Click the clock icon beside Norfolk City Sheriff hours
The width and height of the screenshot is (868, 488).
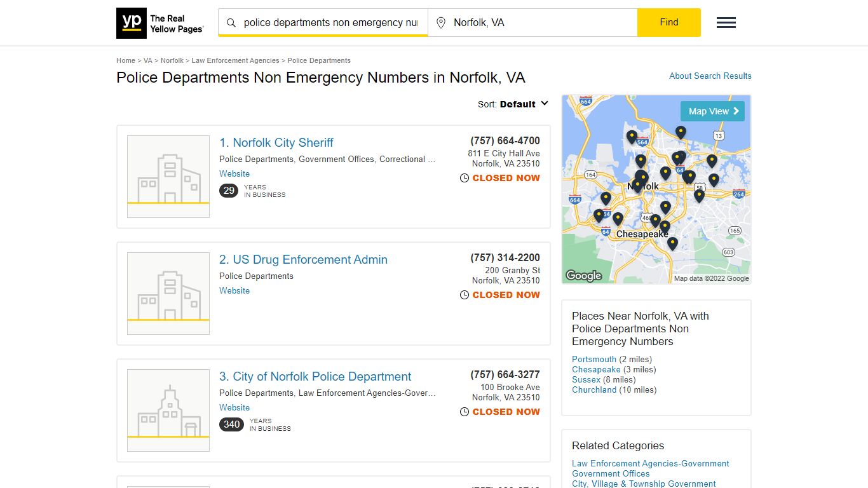pyautogui.click(x=465, y=178)
